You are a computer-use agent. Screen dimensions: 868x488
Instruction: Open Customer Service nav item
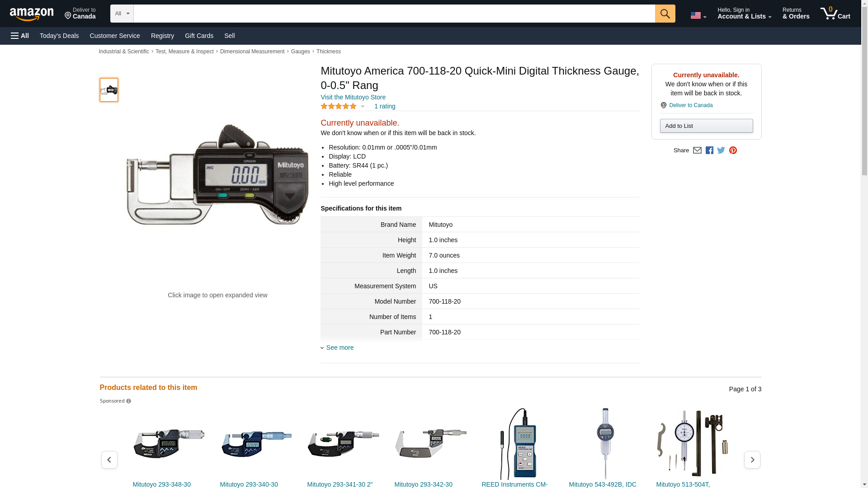coord(115,36)
